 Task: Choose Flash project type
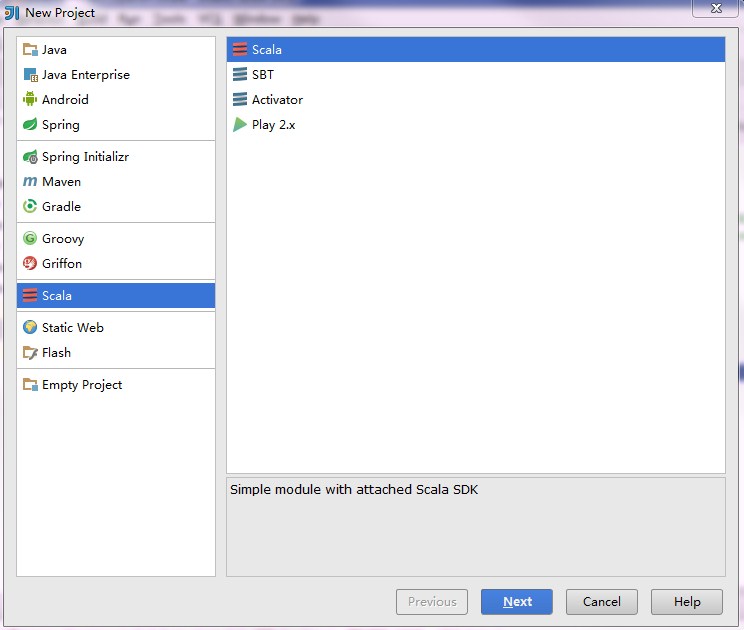point(116,352)
